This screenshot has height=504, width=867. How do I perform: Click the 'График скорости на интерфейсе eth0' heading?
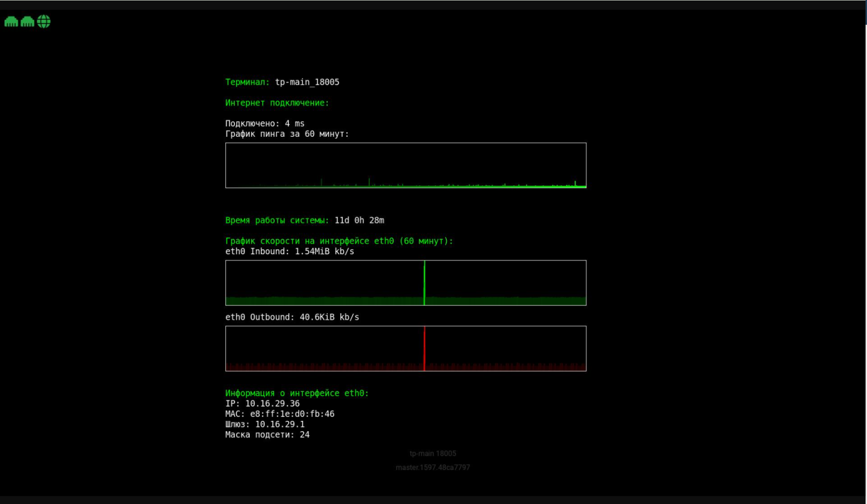tap(339, 241)
